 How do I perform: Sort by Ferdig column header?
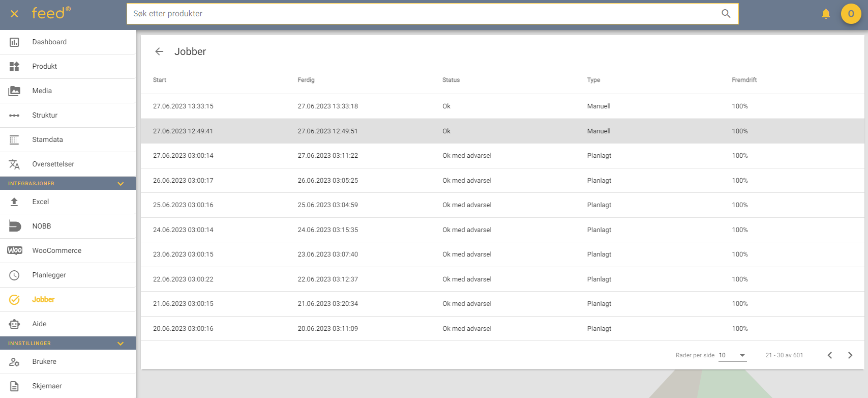tap(306, 80)
